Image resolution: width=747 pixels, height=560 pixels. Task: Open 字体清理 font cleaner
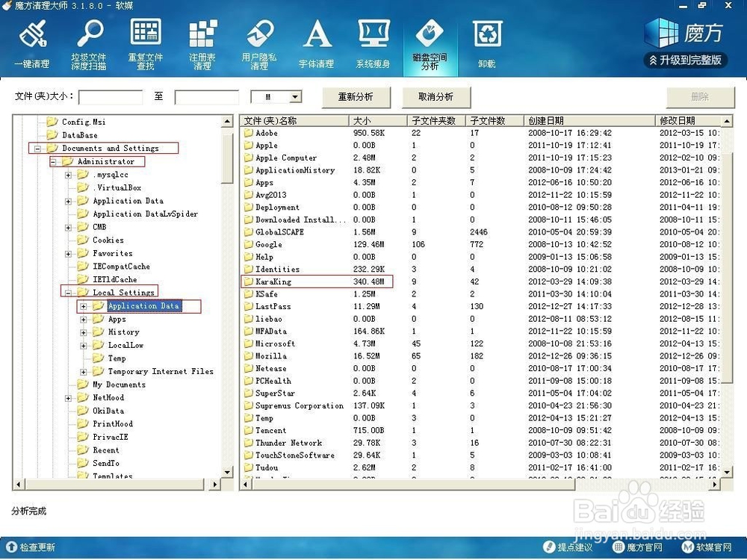[x=316, y=44]
